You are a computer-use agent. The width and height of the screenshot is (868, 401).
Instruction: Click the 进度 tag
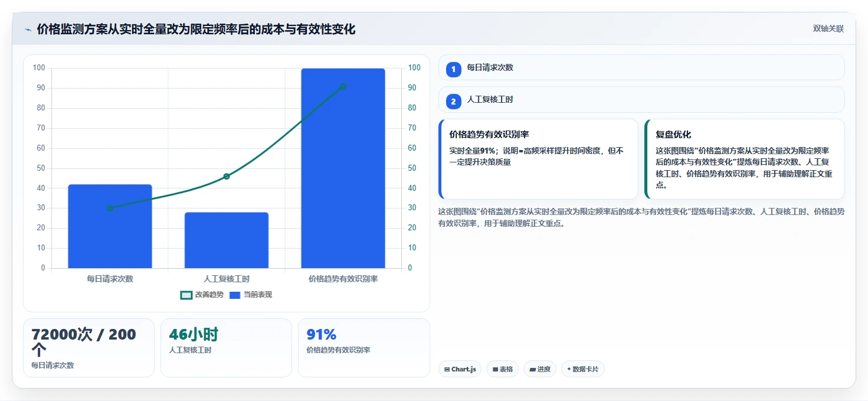coord(540,369)
